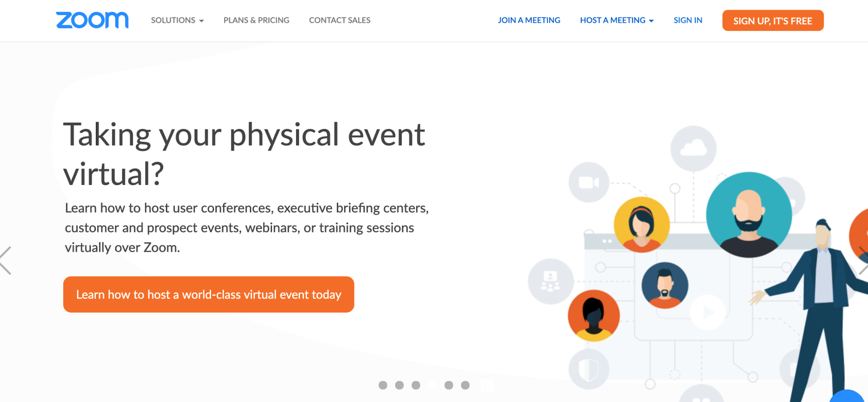The height and width of the screenshot is (402, 868).
Task: Select the first carousel dot
Action: click(383, 385)
